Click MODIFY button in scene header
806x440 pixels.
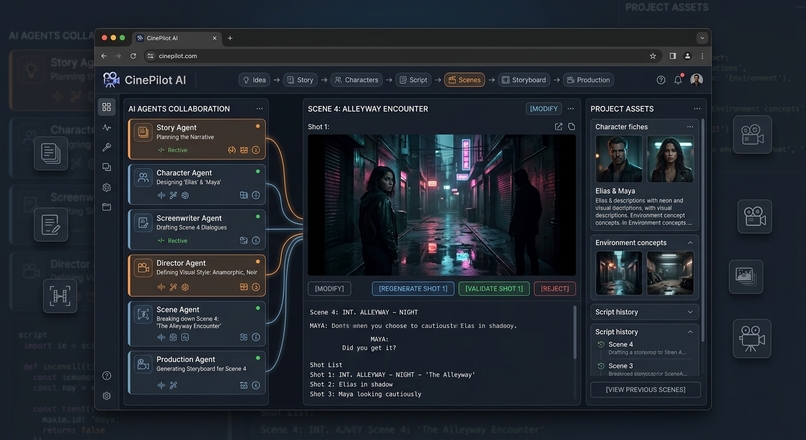pos(544,109)
